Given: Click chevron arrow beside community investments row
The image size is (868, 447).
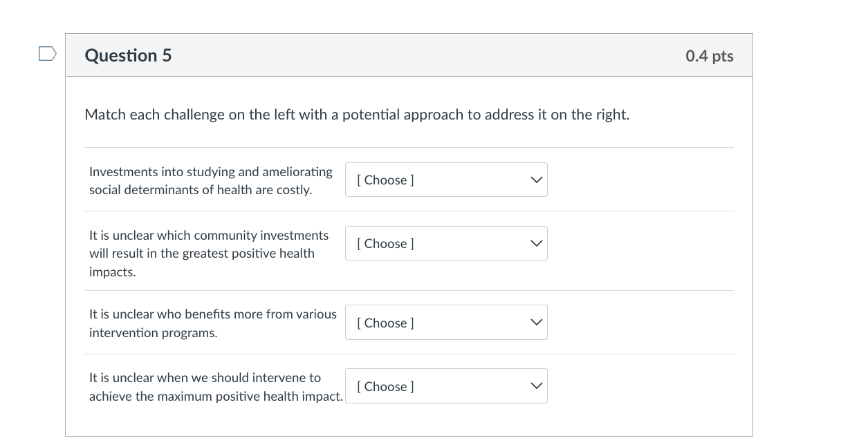Looking at the screenshot, I should click(535, 243).
